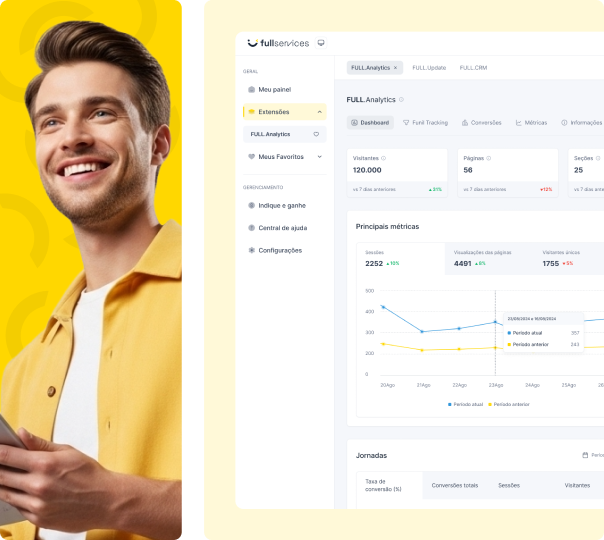Collapse the Extensões sidebar section

319,112
